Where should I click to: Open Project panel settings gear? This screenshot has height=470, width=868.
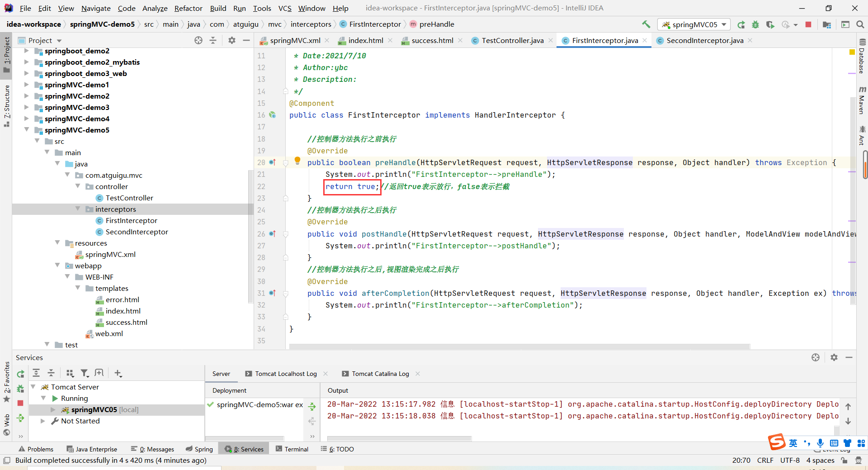[232, 40]
